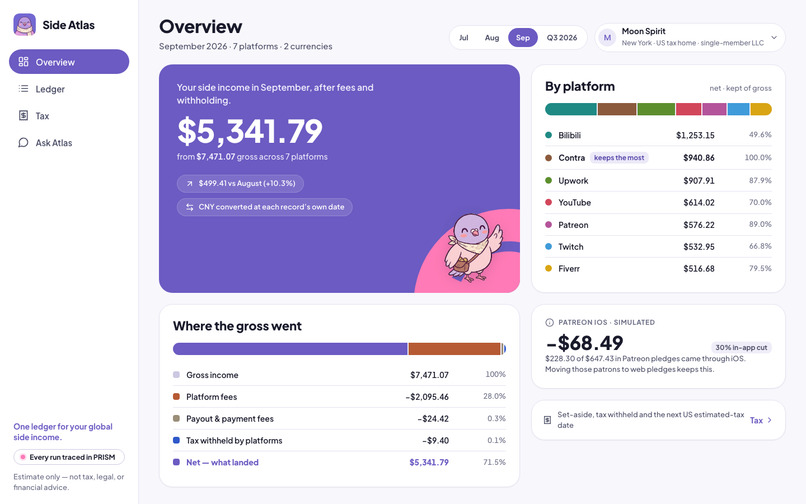Click the Ledger list icon
Viewport: 806px width, 504px height.
[x=23, y=88]
